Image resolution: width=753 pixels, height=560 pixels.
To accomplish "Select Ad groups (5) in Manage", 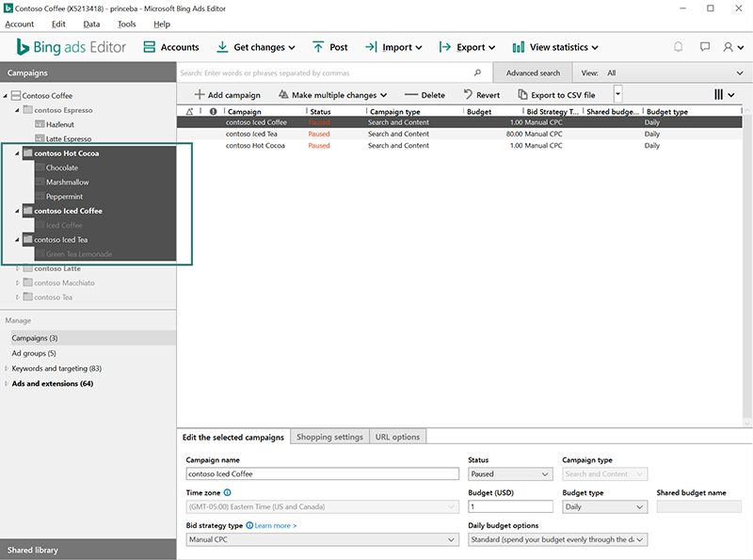I will coord(34,353).
